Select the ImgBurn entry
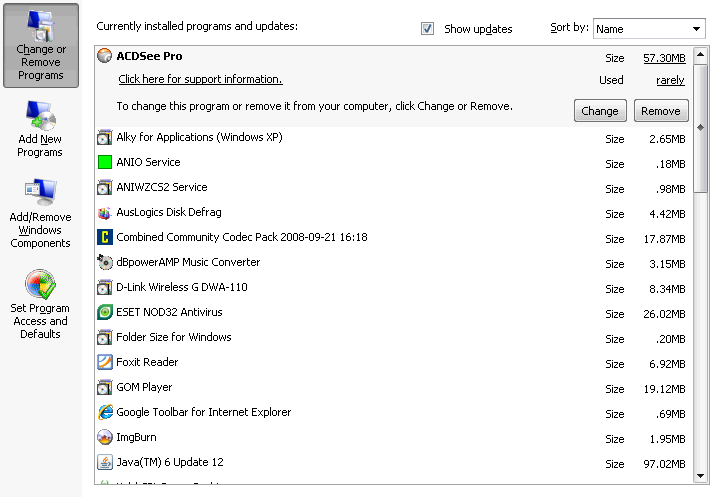This screenshot has height=497, width=722. [x=393, y=437]
